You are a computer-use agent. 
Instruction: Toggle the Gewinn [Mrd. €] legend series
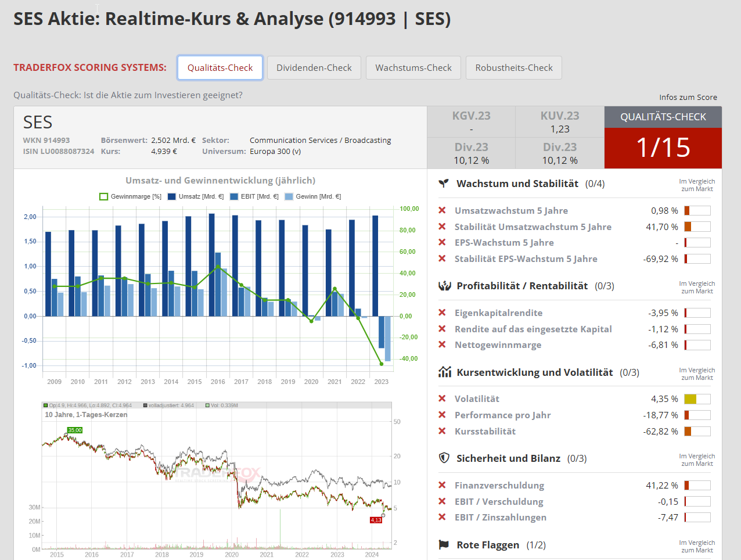313,197
